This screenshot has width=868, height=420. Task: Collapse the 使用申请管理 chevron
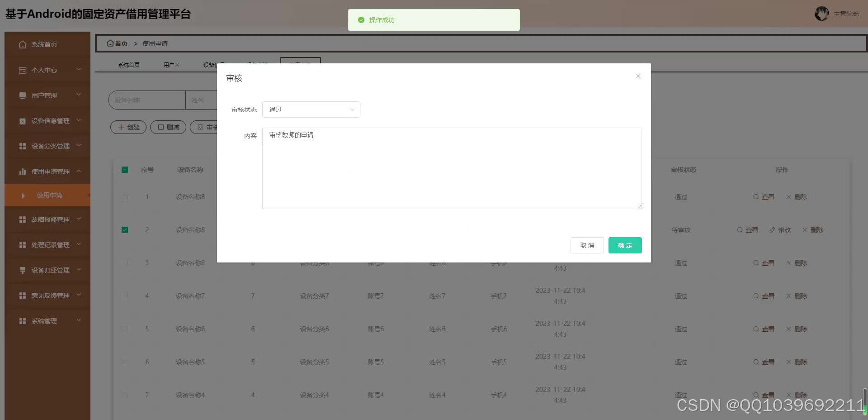pos(79,171)
